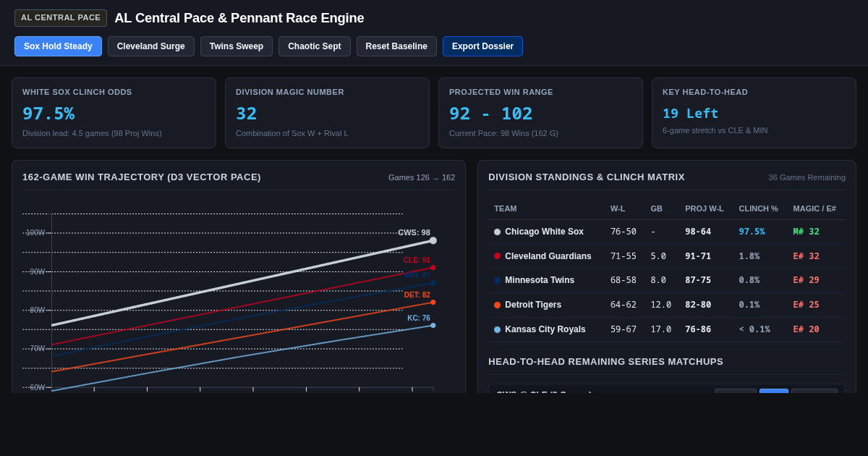The image size is (868, 456).
Task: Click the GB column header
Action: [656, 208]
